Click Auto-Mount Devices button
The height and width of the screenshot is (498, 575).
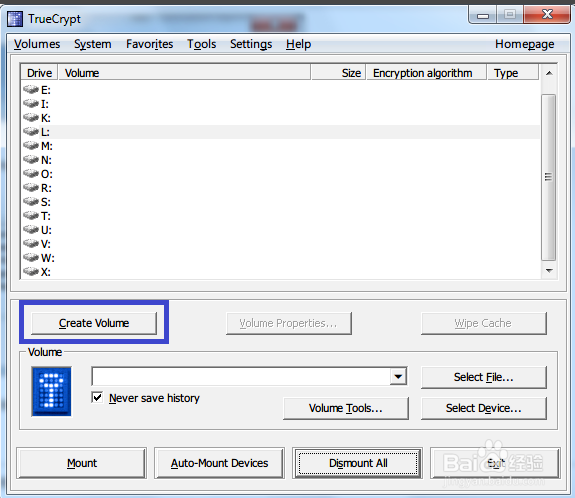tap(219, 463)
